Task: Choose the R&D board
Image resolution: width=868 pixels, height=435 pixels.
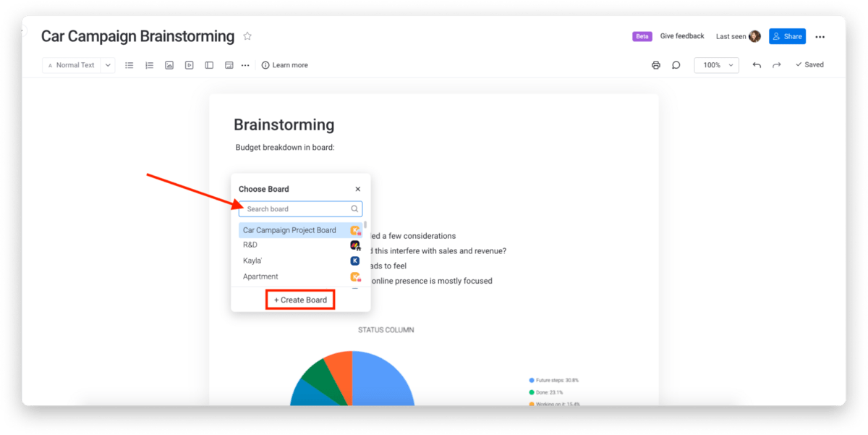Action: click(250, 245)
